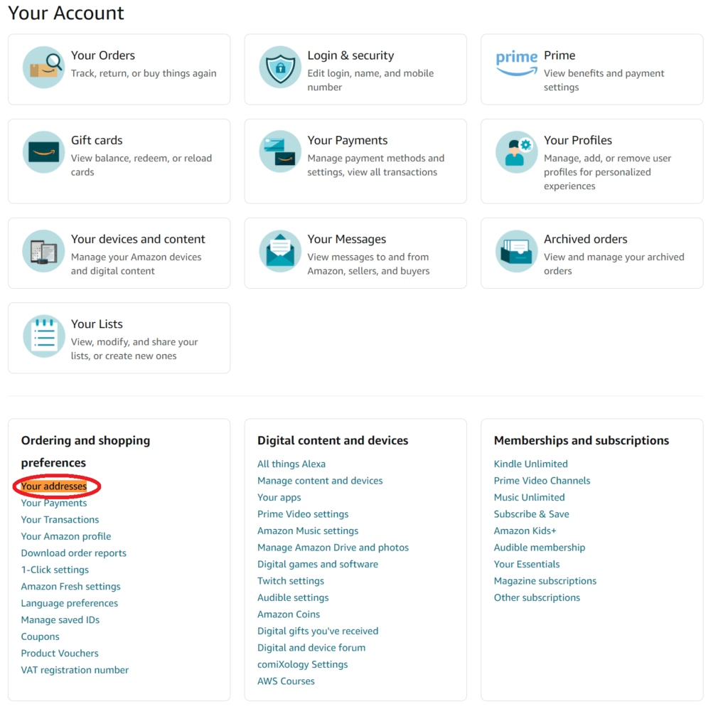Open Archived orders card heading
Screen dimensions: 728x709
click(586, 239)
